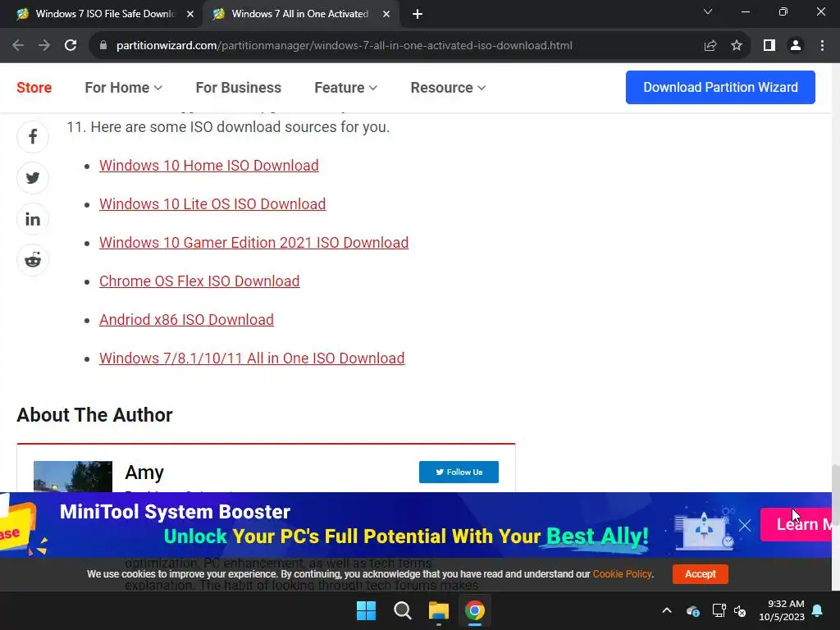The width and height of the screenshot is (840, 630).
Task: Open File Explorer from taskbar
Action: 438,610
